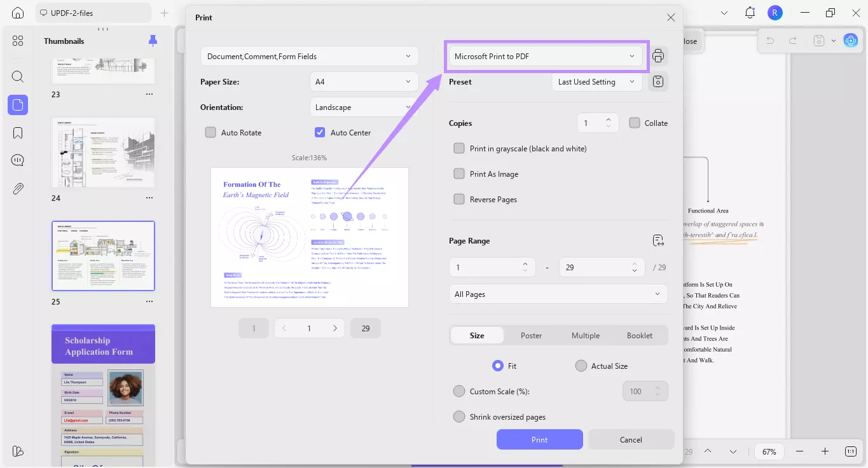This screenshot has height=468, width=868.
Task: Uncheck the Auto Center checkbox
Action: point(320,133)
